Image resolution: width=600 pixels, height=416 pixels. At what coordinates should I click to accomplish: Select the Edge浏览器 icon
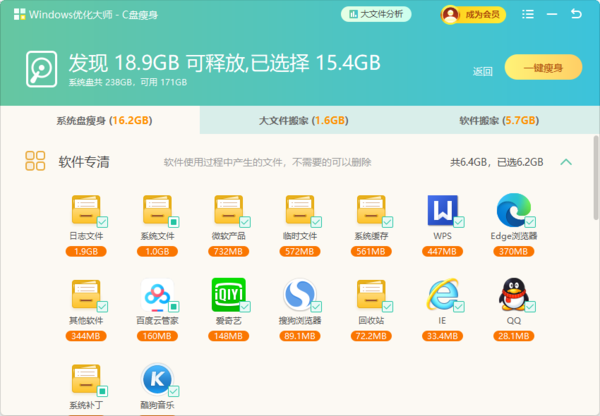click(513, 211)
